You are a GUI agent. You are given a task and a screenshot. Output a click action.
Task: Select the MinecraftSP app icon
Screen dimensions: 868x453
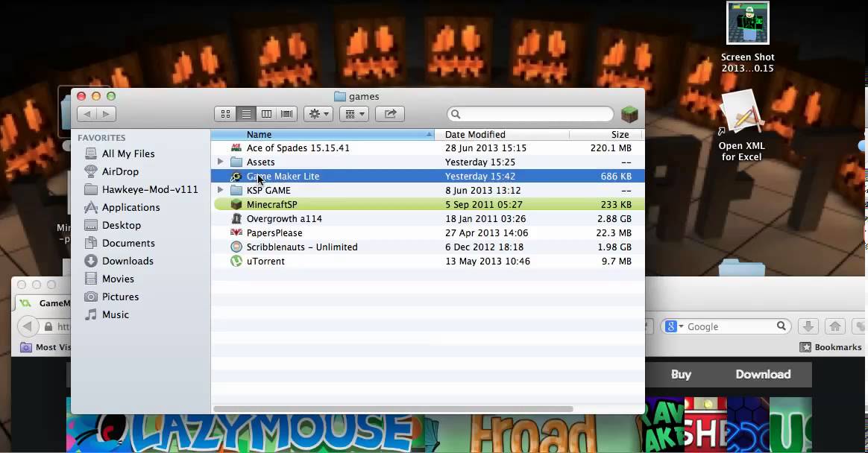pyautogui.click(x=236, y=205)
